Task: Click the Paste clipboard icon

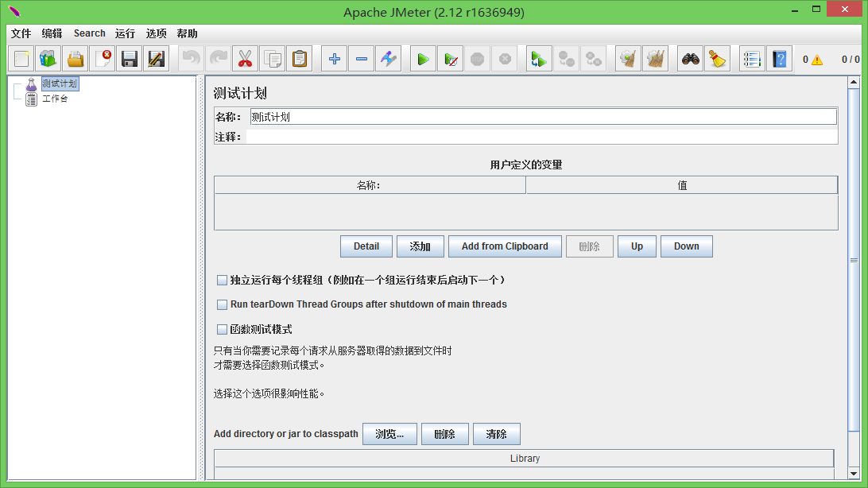Action: coord(300,59)
